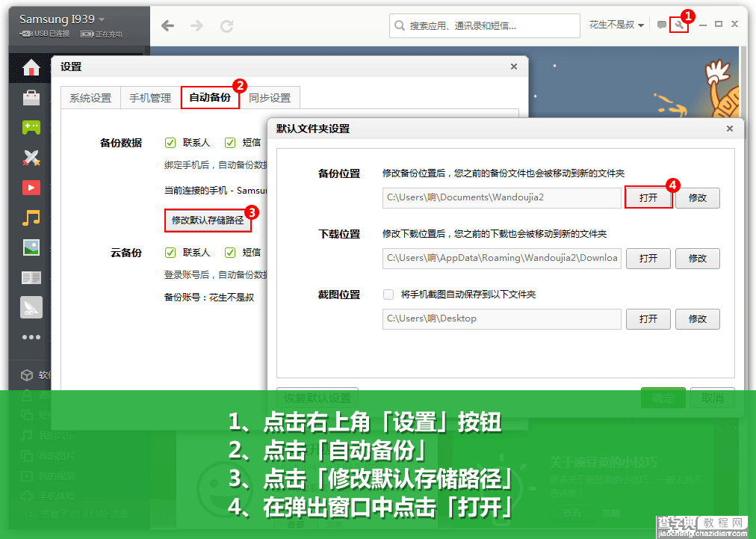756x539 pixels.
Task: Open the settings wrench icon
Action: point(679,25)
